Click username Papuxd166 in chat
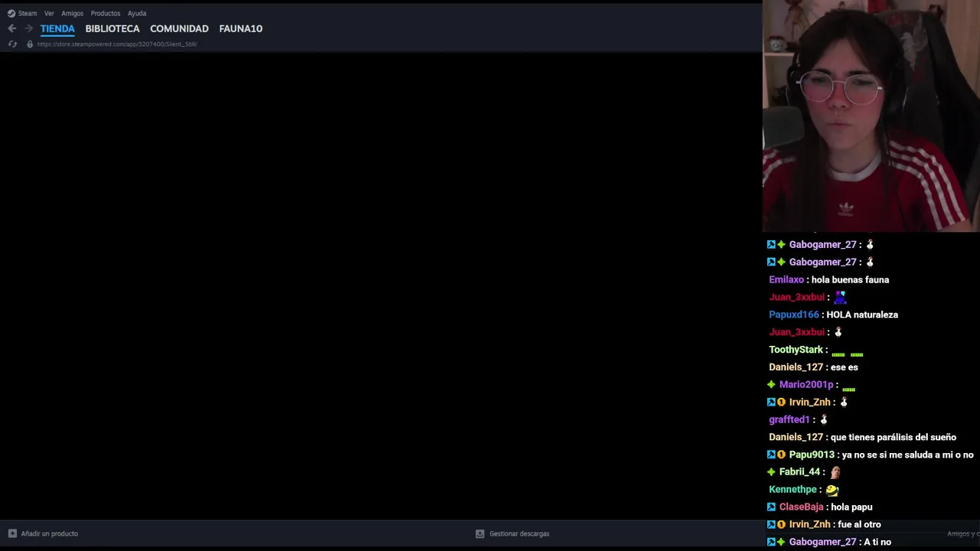 click(794, 315)
